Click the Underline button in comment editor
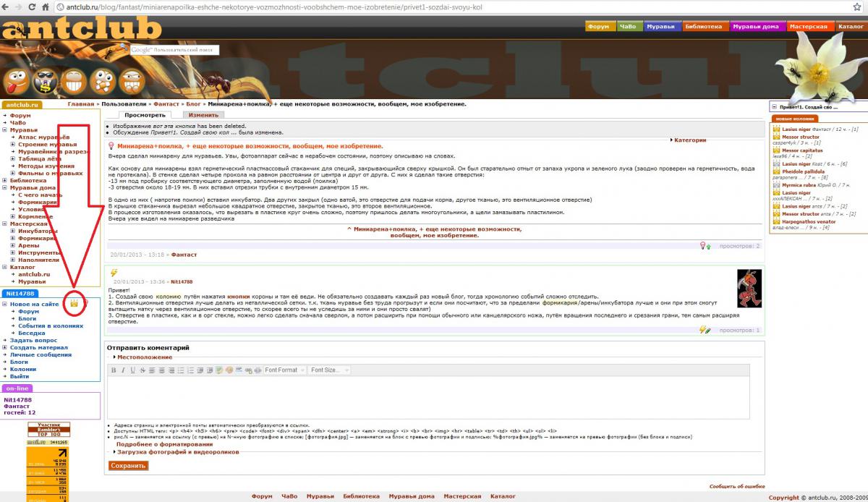Viewport: 868px width, 502px height. pos(132,370)
